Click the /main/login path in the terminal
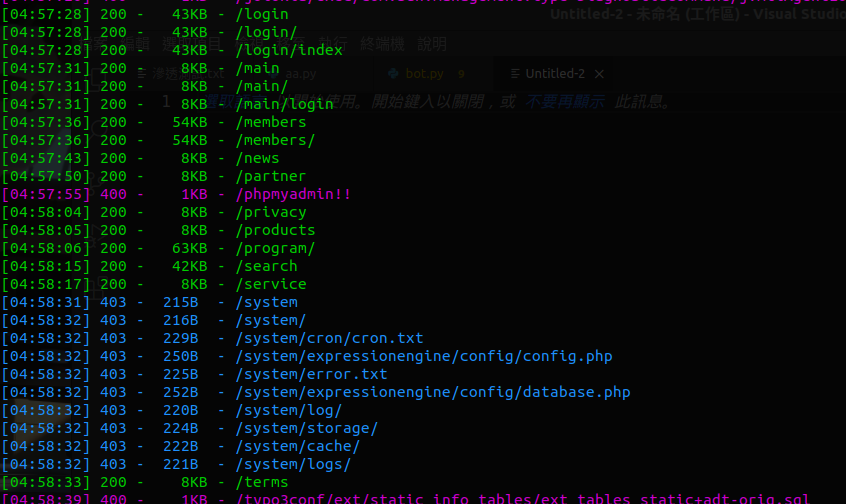846x504 pixels. tap(284, 104)
